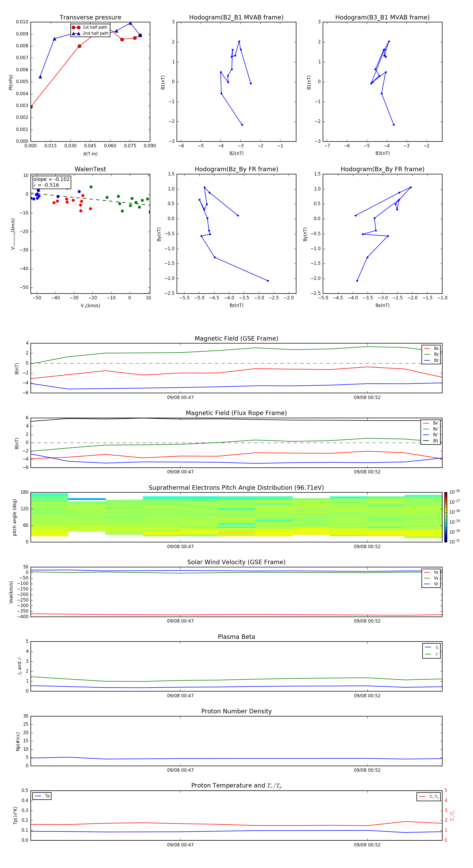The width and height of the screenshot is (473, 868).
Task: Select the "|B|" entry in the Flux Rope legend
Action: click(431, 441)
